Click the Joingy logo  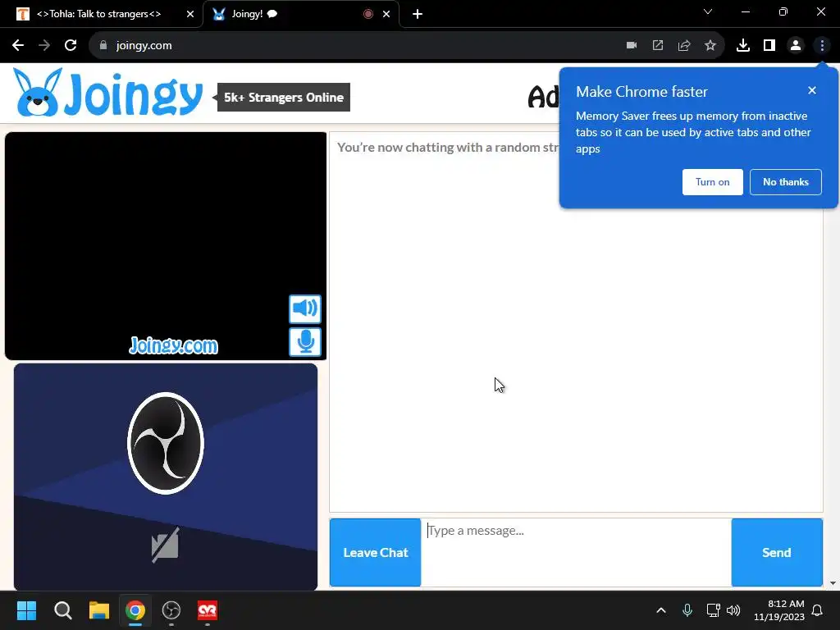[x=107, y=94]
